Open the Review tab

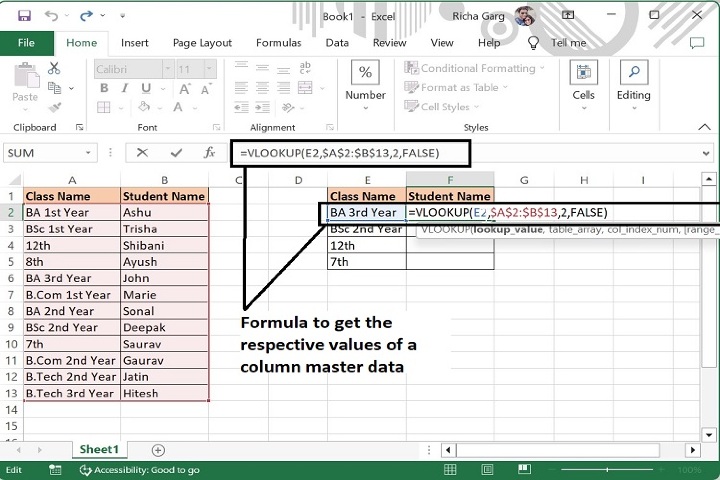coord(389,43)
